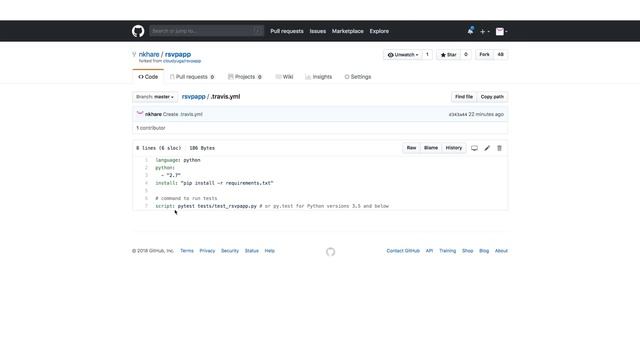Select the Code tab

point(148,77)
